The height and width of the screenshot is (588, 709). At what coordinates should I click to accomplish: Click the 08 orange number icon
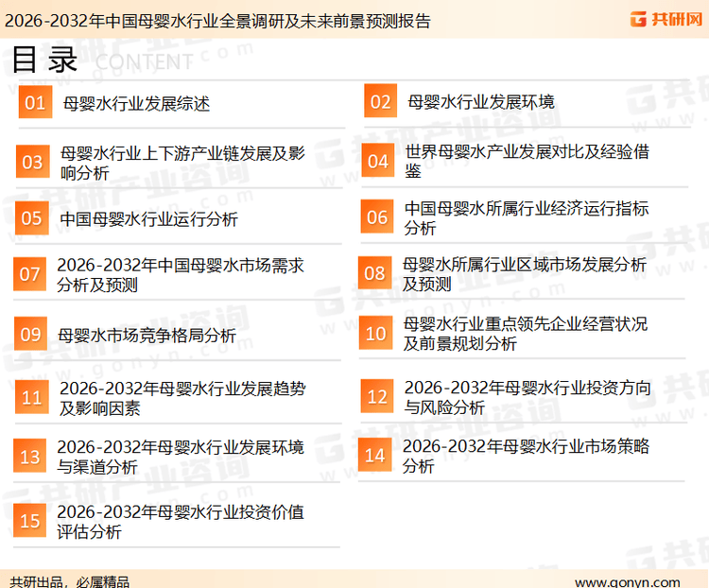pyautogui.click(x=375, y=274)
